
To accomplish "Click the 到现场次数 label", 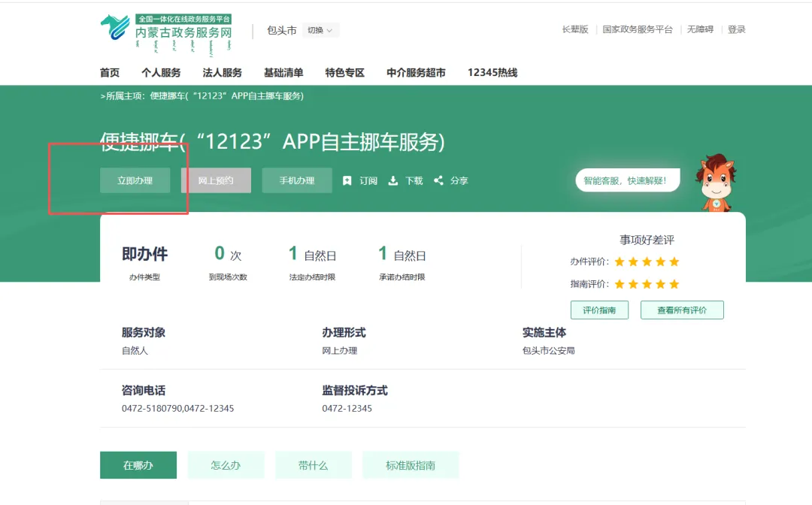I will click(228, 277).
